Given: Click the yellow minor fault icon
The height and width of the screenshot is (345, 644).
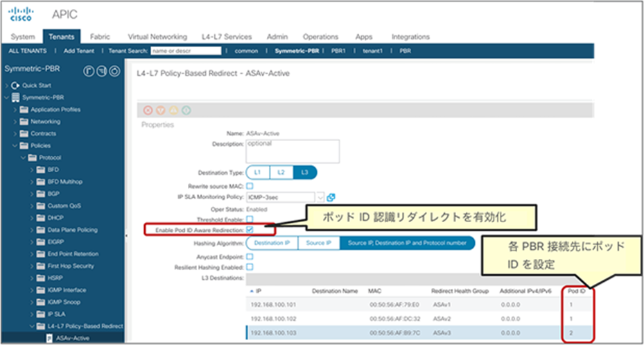Looking at the screenshot, I should [173, 110].
